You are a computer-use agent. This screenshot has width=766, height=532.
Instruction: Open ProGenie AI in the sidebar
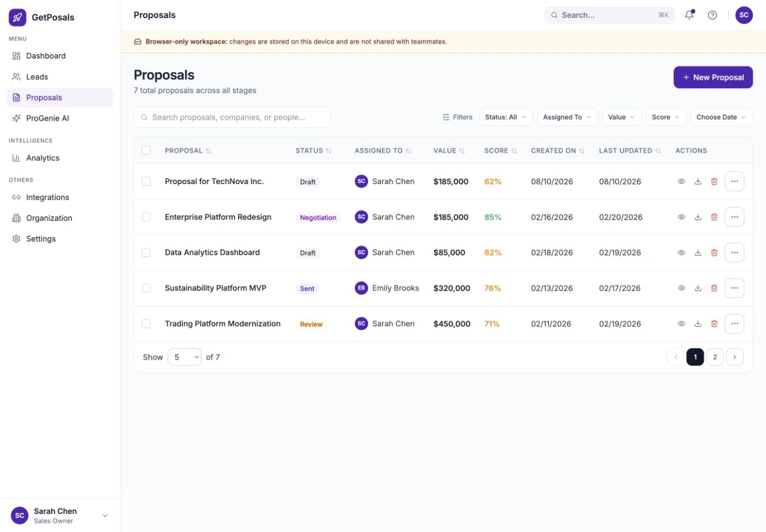tap(60, 118)
